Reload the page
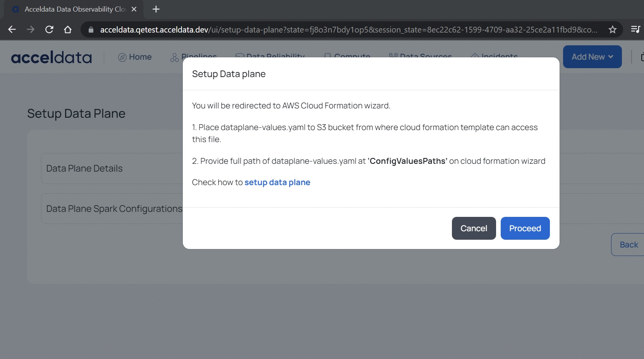Viewport: 644px width, 359px height. click(x=49, y=29)
